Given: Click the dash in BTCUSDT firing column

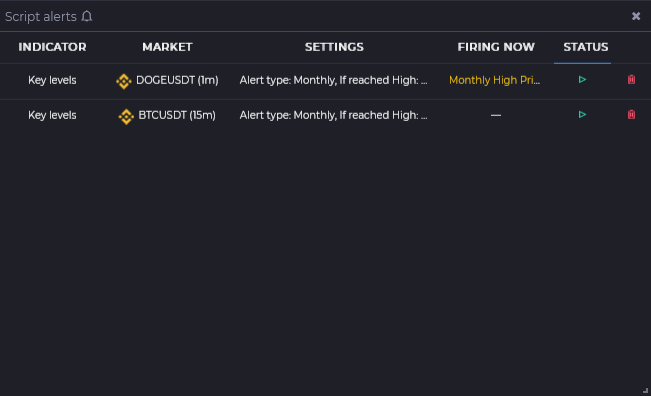Looking at the screenshot, I should (496, 115).
